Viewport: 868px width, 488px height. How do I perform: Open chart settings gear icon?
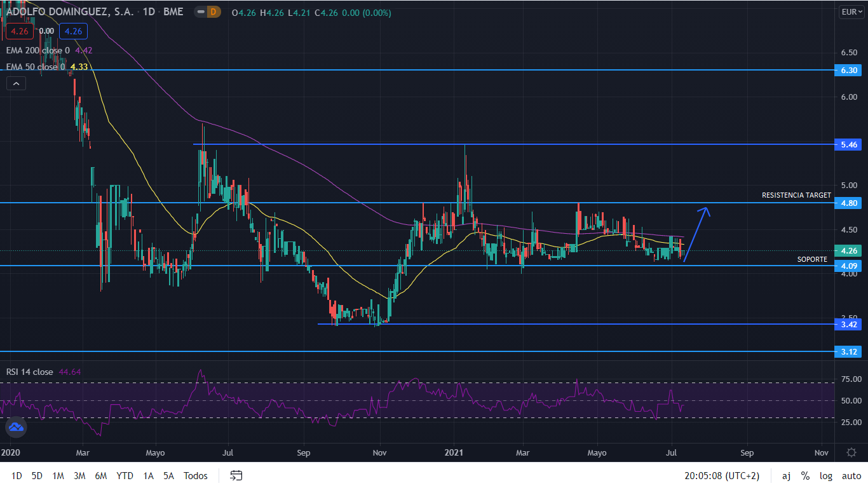tap(851, 452)
